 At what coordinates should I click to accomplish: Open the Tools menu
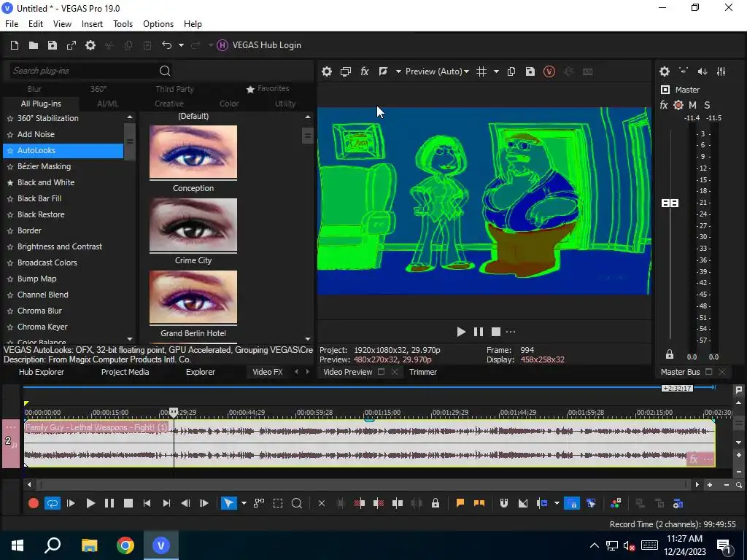click(x=123, y=24)
